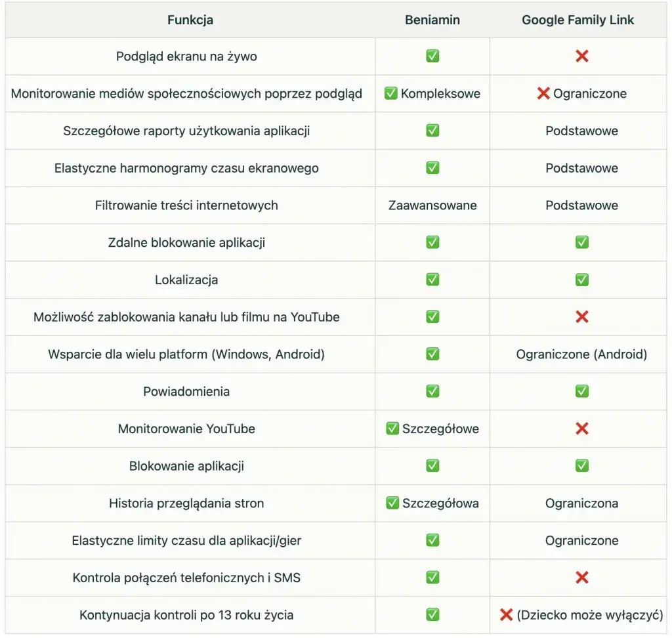This screenshot has height=638, width=672.
Task: Click the Ograniczone (Android) cell text
Action: click(581, 354)
